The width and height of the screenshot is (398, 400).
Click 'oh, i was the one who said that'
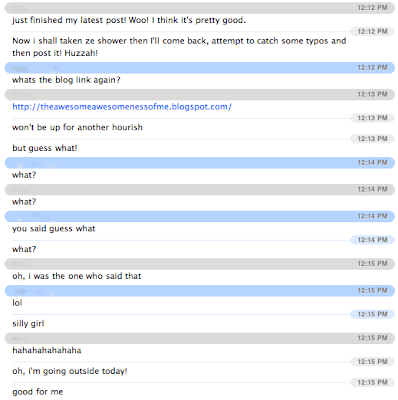click(77, 276)
